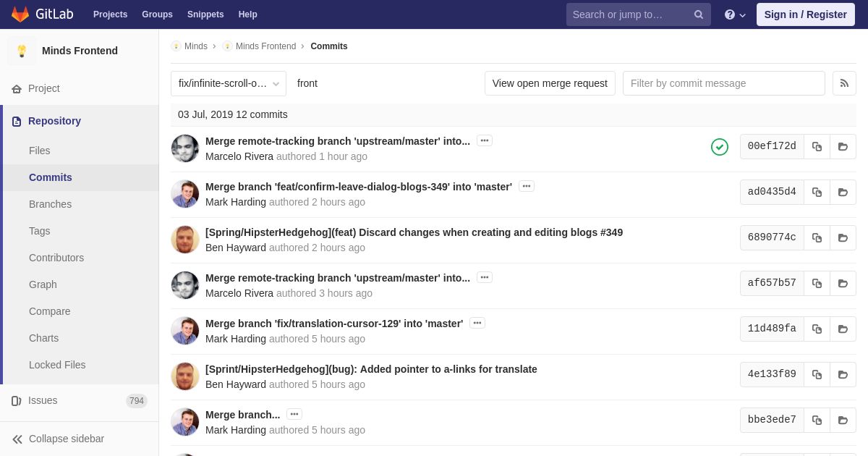Expand commit description for 11d489fa
Image resolution: width=868 pixels, height=456 pixels.
[477, 323]
